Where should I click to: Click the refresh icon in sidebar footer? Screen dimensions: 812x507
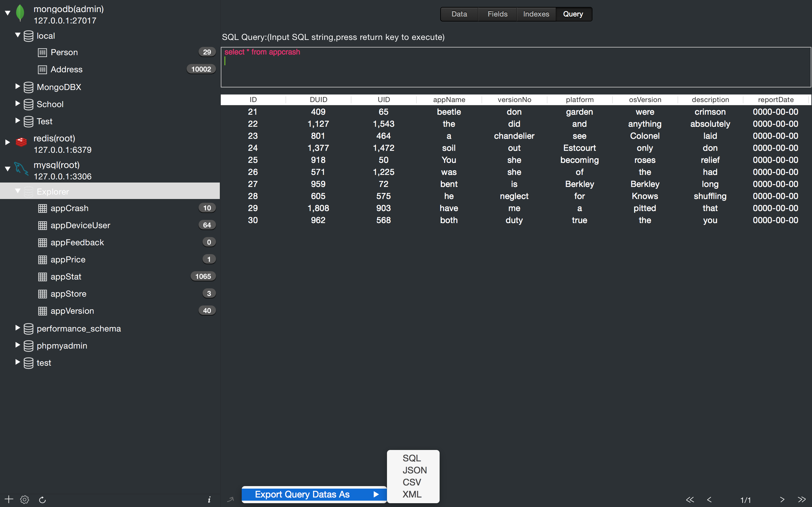pos(42,500)
